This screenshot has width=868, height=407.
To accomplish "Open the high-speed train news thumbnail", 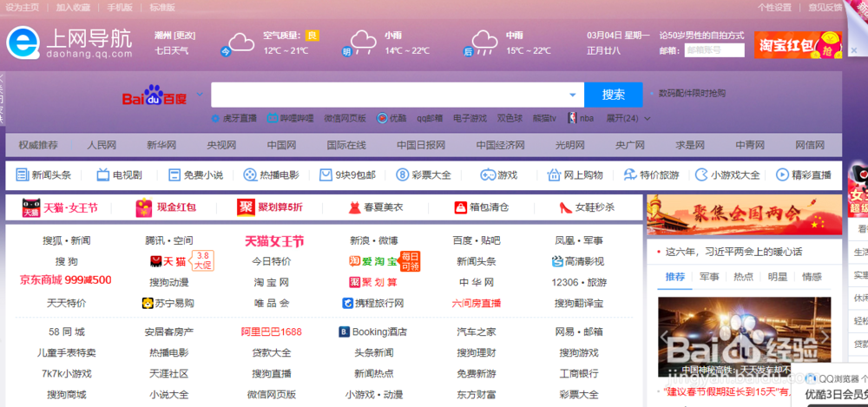I will click(745, 337).
